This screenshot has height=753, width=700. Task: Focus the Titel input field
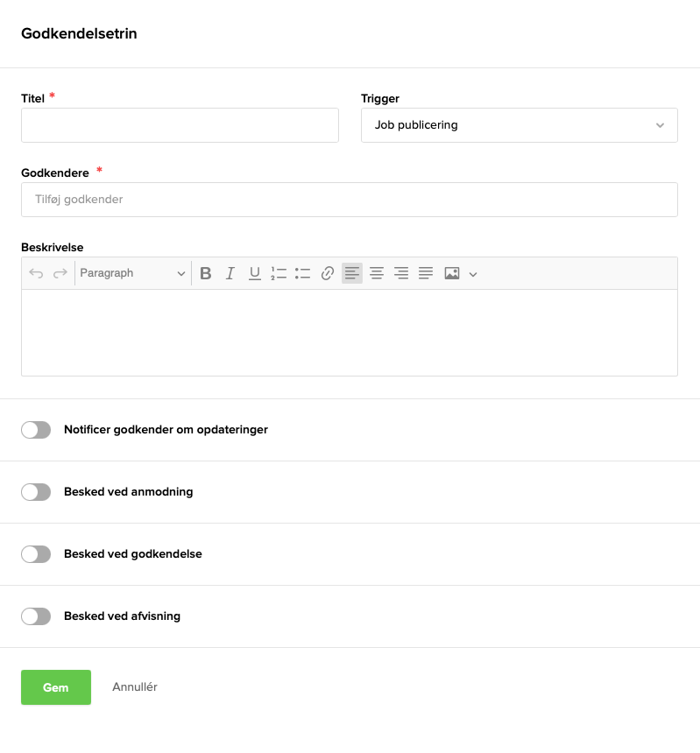pos(180,125)
